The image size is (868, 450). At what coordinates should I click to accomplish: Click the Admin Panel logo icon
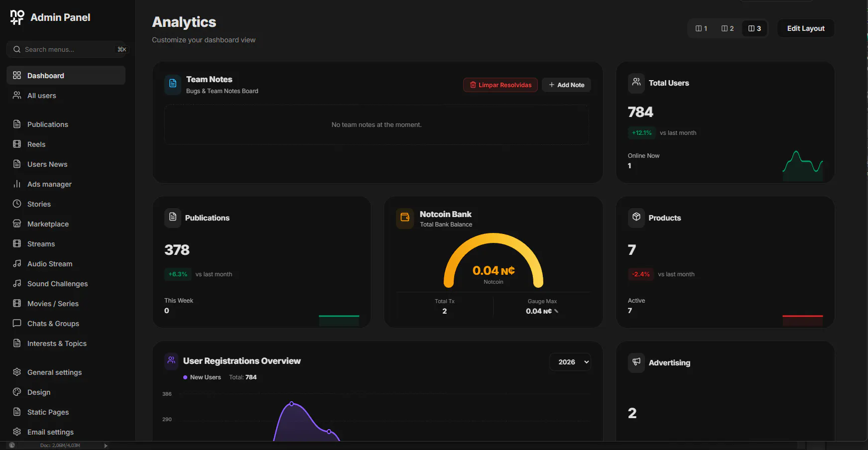[17, 17]
